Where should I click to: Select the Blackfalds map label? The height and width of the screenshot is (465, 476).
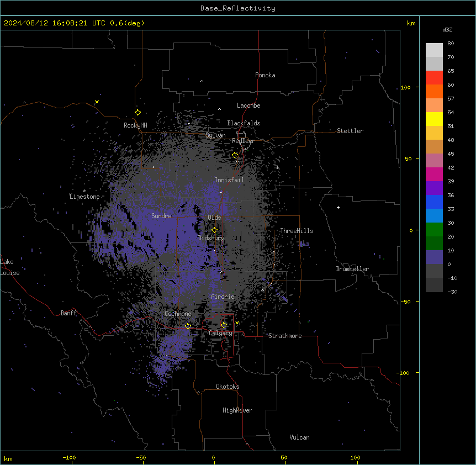coord(244,123)
